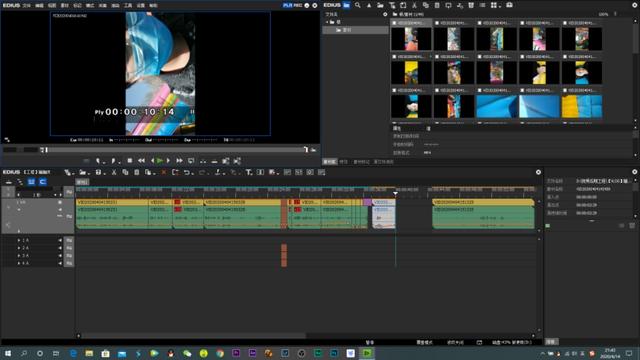This screenshot has height=360, width=640.
Task: Click the Open project folder icon on timeline toolbar
Action: tap(82, 172)
